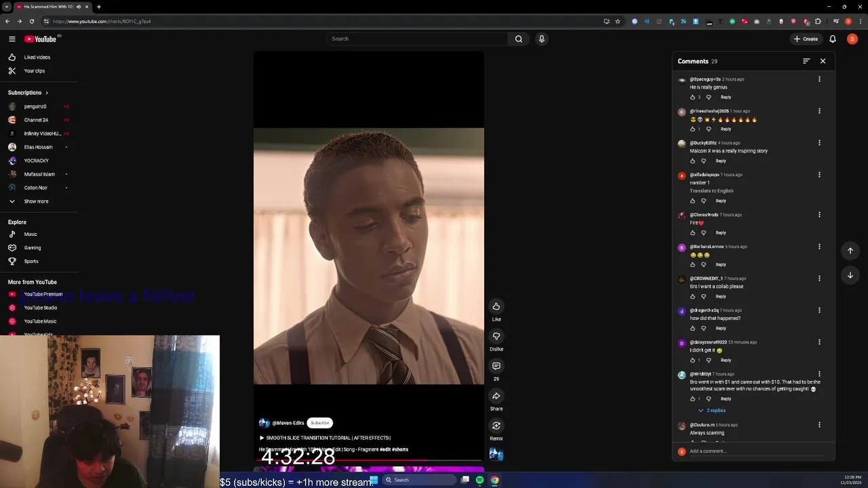This screenshot has width=868, height=488.
Task: Open the @Maven-Edits channel link
Action: point(288,423)
